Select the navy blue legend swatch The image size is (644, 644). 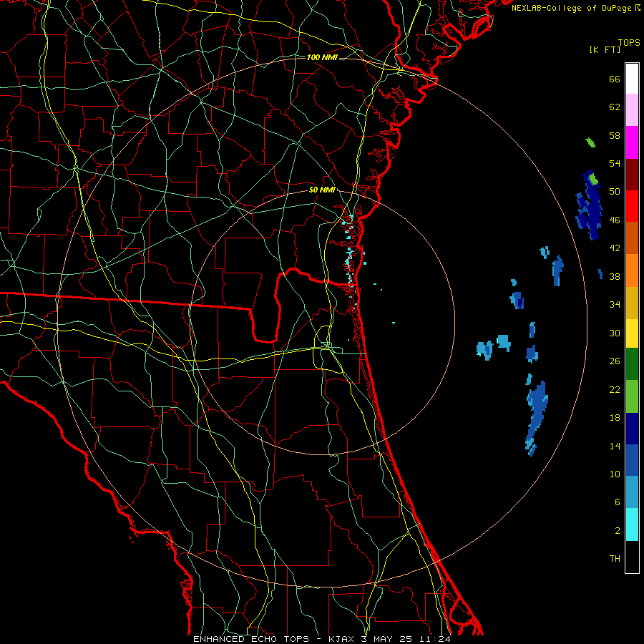632,429
